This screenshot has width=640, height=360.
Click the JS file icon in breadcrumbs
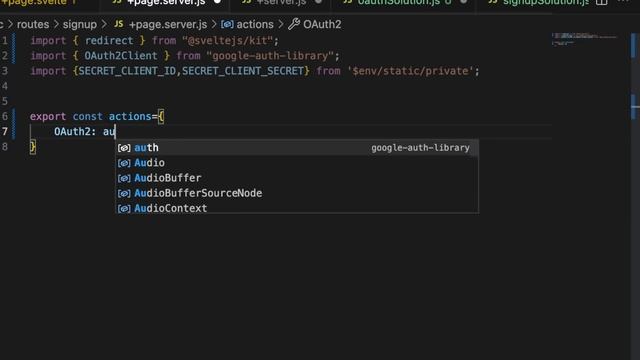119,24
